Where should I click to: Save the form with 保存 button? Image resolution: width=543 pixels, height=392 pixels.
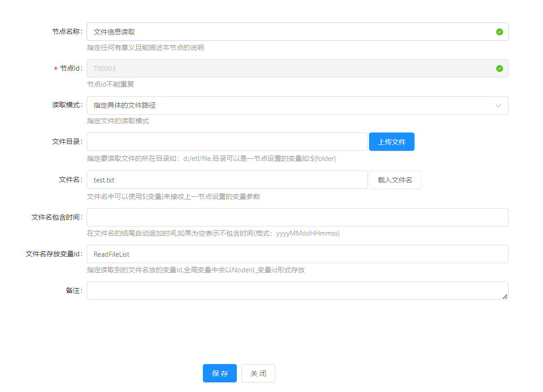[x=219, y=373]
